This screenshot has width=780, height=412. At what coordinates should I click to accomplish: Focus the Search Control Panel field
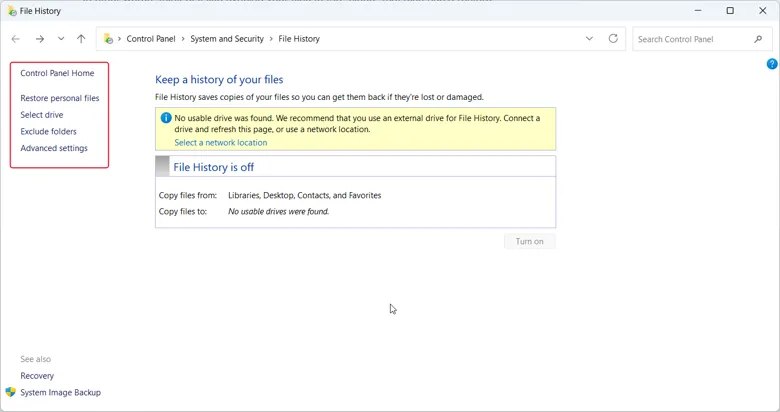pyautogui.click(x=702, y=39)
